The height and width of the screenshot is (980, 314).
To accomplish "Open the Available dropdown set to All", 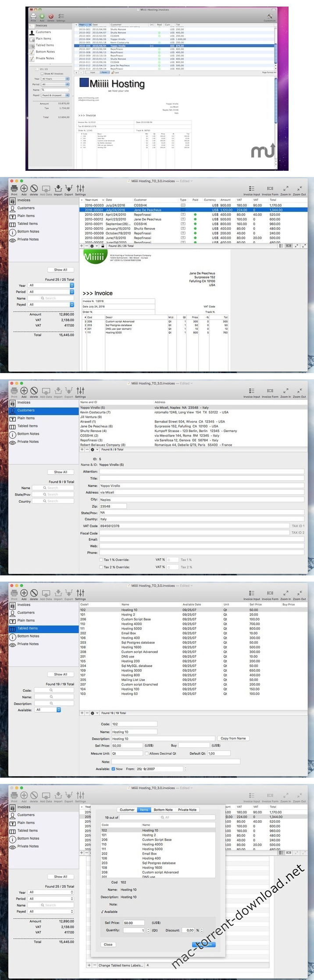I will 48,710.
